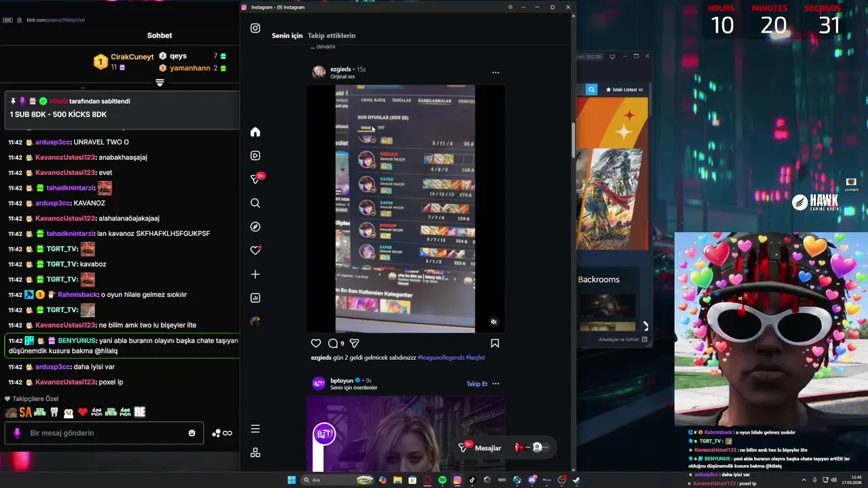Open Instagram title bar three-dot menu

(x=524, y=7)
